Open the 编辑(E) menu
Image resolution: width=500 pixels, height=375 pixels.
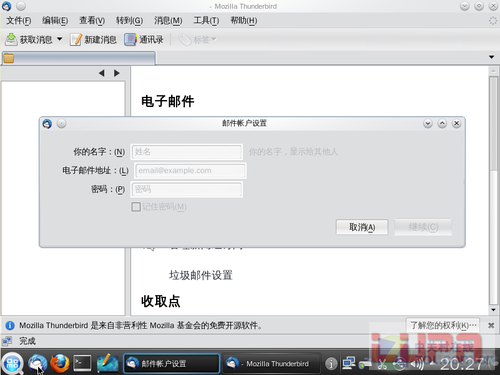point(55,21)
